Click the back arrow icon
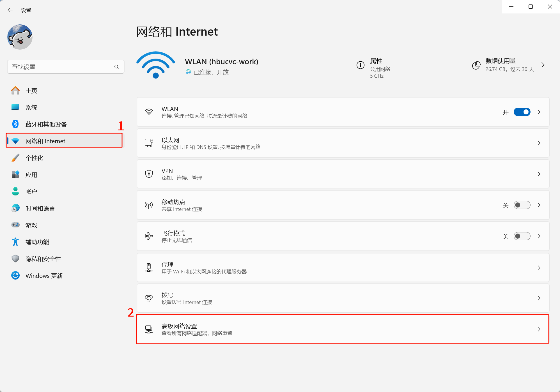The image size is (560, 392). coord(10,10)
